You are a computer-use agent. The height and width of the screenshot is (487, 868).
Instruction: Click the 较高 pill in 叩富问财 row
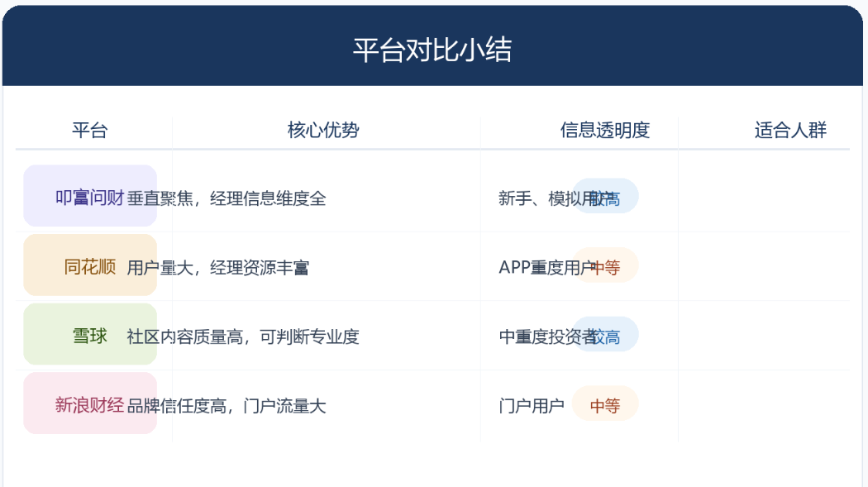click(x=605, y=196)
